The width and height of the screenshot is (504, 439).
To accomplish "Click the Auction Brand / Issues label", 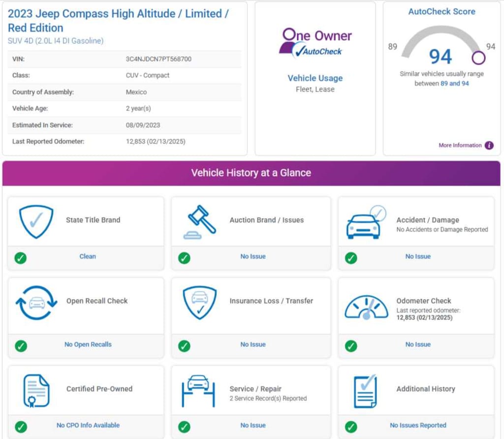I will (266, 220).
